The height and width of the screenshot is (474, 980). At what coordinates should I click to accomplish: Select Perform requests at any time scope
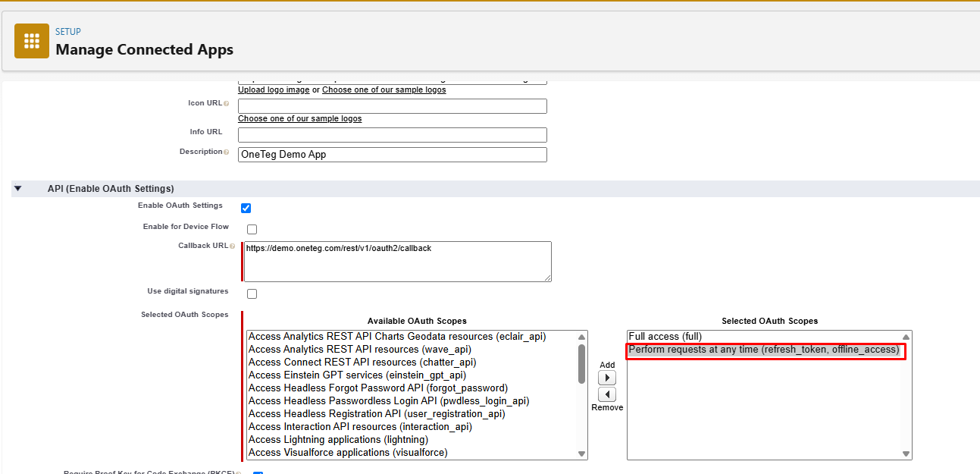[x=763, y=350]
